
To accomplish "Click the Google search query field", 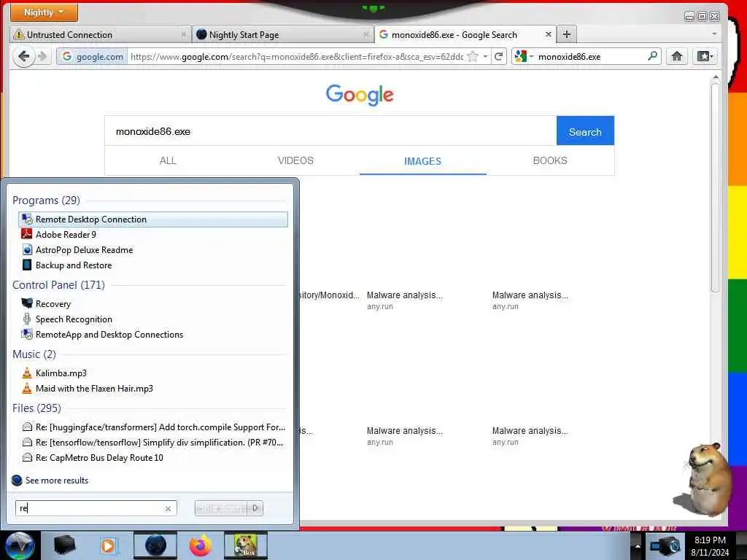I will click(330, 131).
